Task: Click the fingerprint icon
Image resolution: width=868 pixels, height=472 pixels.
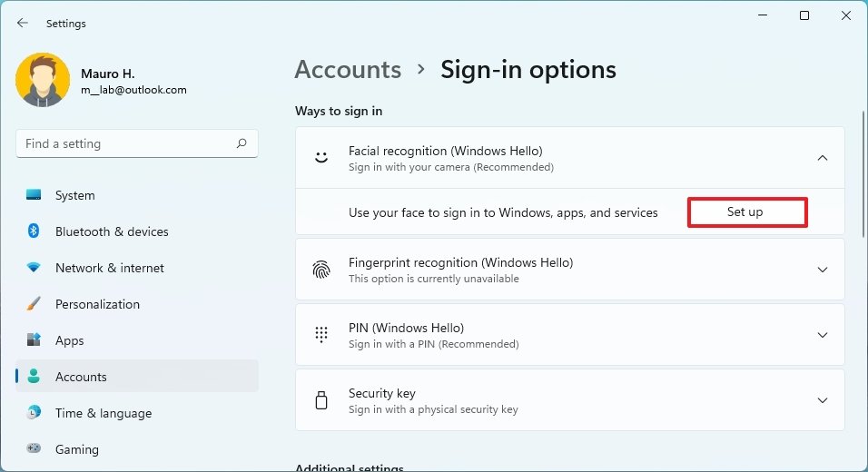Action: [x=321, y=270]
